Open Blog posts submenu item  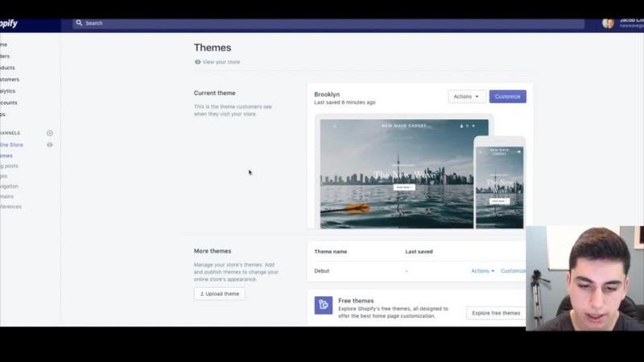(9, 167)
